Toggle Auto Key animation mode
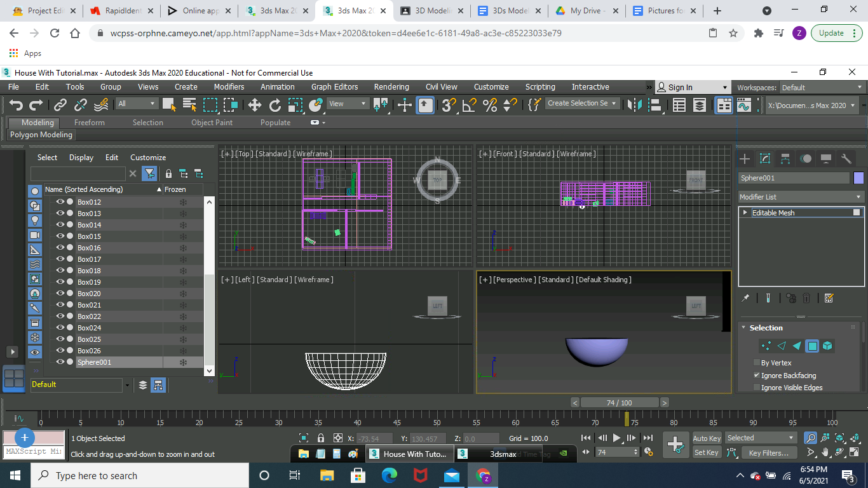 coord(707,438)
